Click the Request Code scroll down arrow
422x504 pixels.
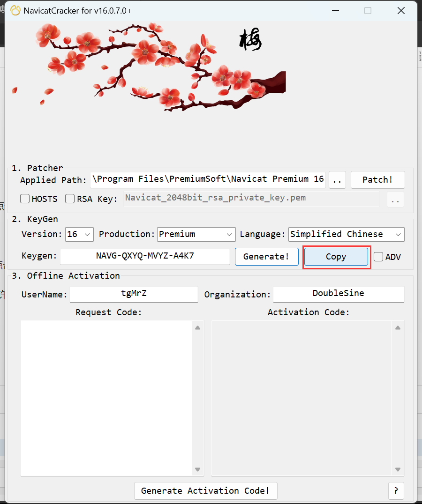(x=197, y=469)
